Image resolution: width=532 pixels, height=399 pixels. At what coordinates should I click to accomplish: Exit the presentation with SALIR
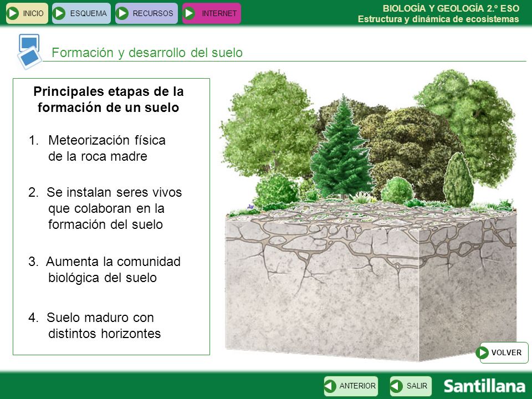(411, 386)
